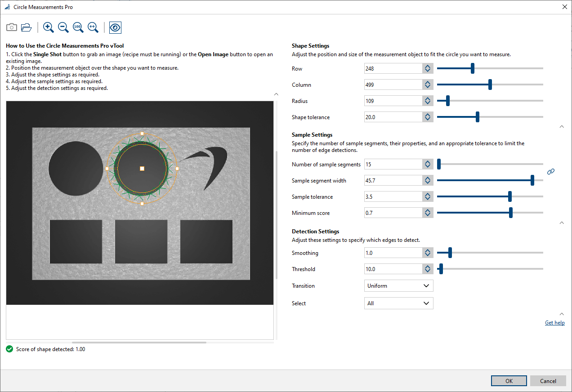Click the Shape tolerance spinner arrows
Image resolution: width=572 pixels, height=392 pixels.
coord(428,117)
